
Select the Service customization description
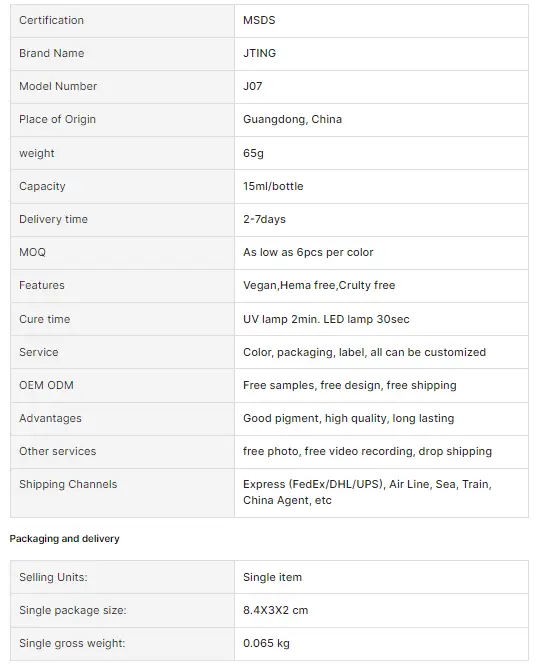click(364, 352)
